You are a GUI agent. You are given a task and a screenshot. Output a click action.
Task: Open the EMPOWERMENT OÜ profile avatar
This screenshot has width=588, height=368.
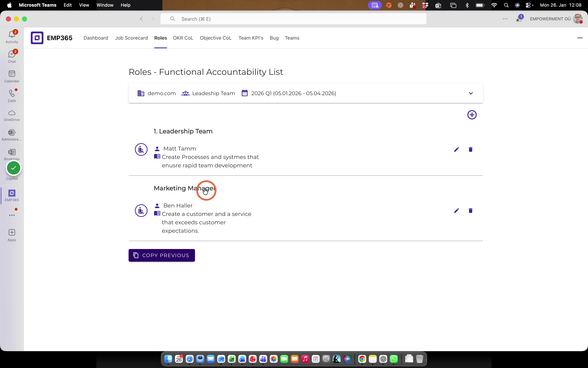[578, 19]
